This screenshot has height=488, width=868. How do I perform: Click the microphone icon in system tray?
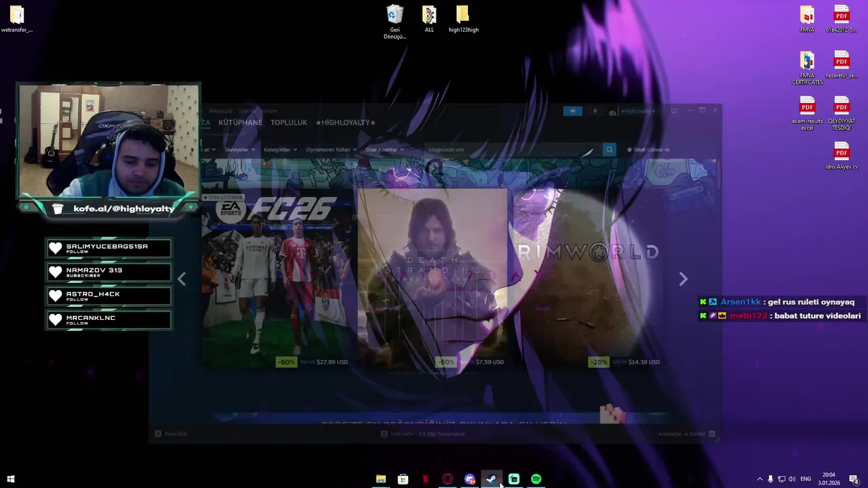pyautogui.click(x=770, y=479)
